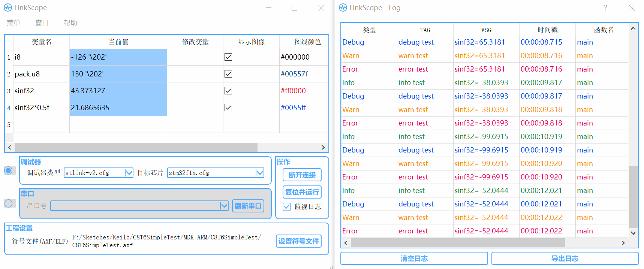Image resolution: width=644 pixels, height=269 pixels.
Task: Click the 类型 log column header
Action: click(x=369, y=30)
